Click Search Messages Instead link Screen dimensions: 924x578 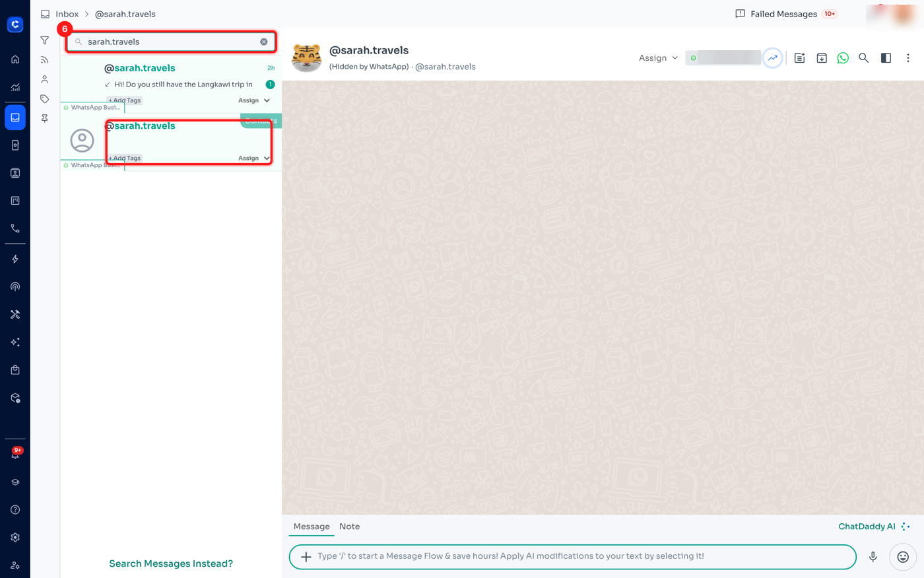click(171, 563)
